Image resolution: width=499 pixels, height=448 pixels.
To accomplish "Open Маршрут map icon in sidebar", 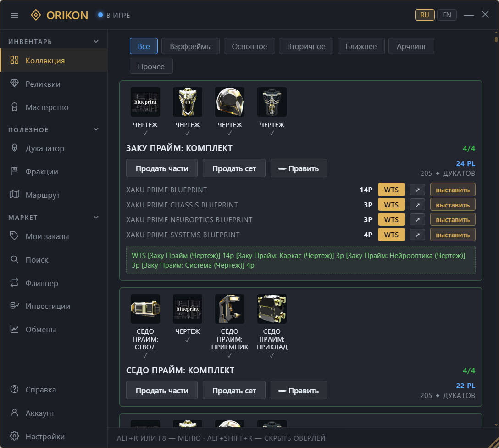I will [14, 195].
